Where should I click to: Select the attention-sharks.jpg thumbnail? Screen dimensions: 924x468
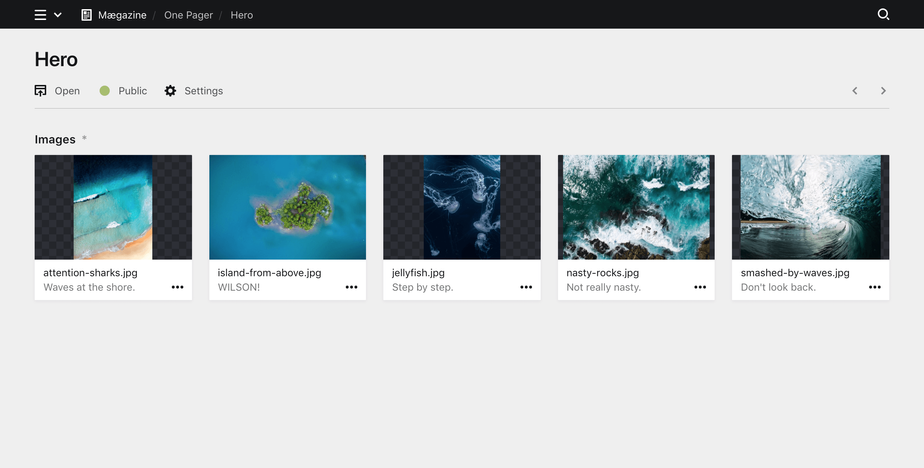[x=113, y=207]
